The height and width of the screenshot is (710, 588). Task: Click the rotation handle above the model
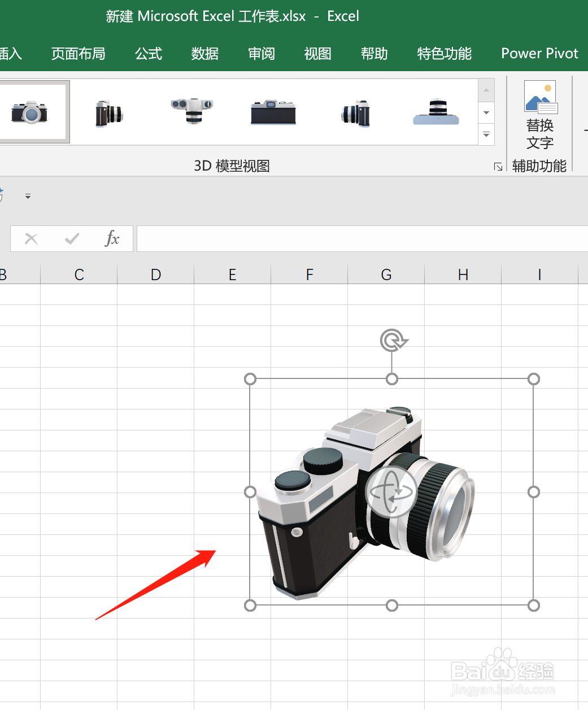(x=394, y=341)
